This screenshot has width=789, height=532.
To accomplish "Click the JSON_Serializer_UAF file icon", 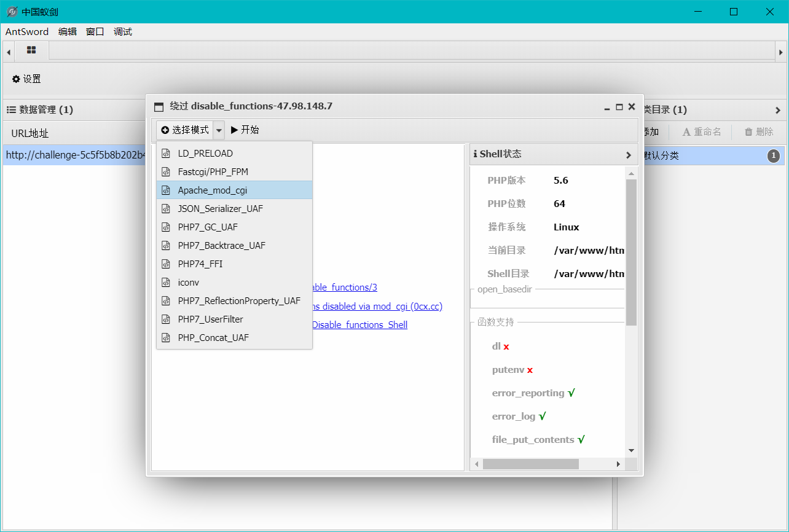I will pyautogui.click(x=165, y=209).
